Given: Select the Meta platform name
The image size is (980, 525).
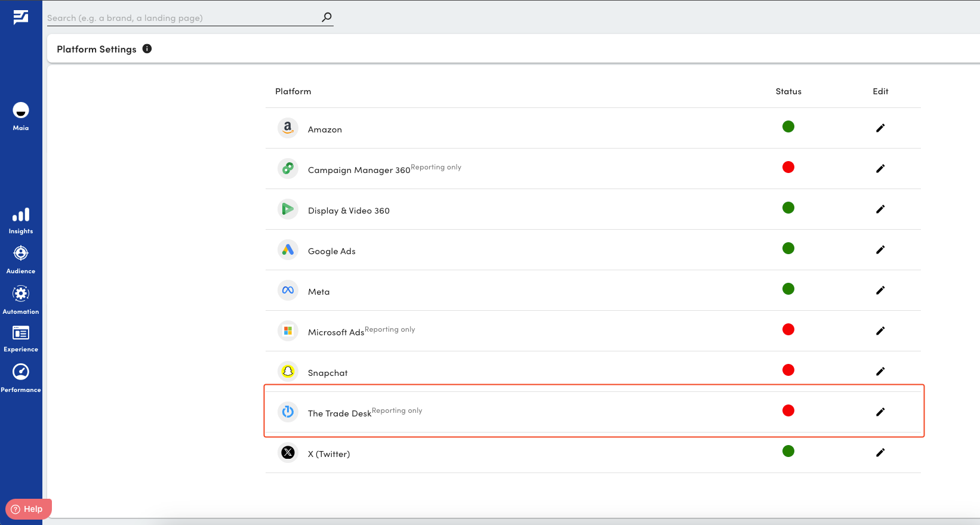Looking at the screenshot, I should pyautogui.click(x=319, y=292).
